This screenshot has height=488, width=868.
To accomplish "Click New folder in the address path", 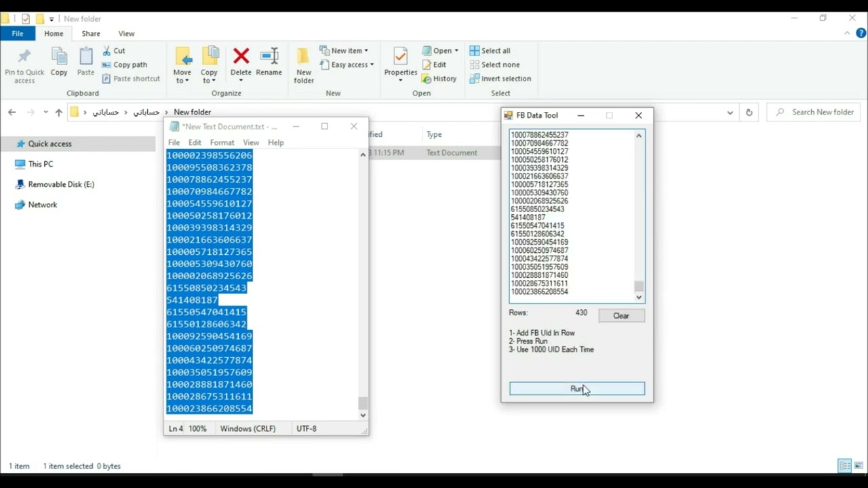I will click(x=192, y=112).
